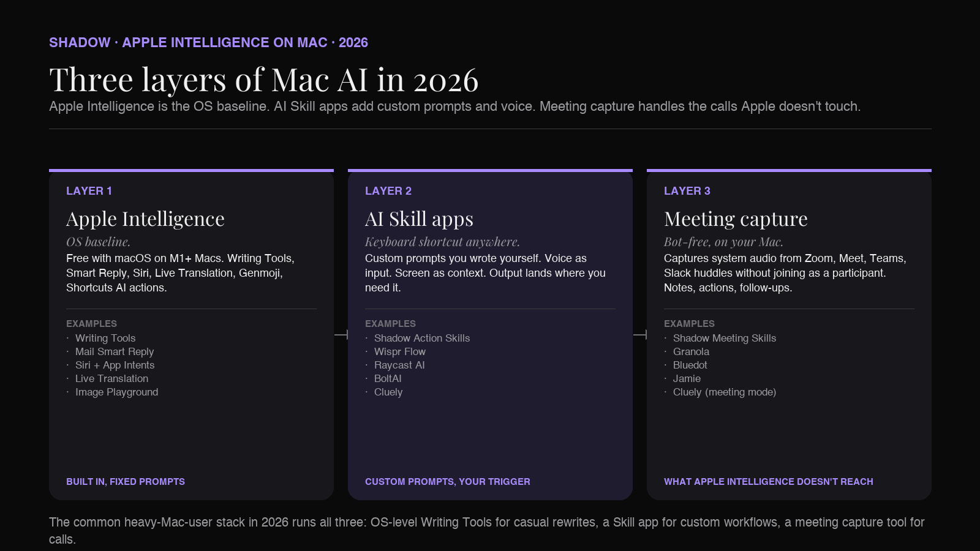Viewport: 980px width, 551px height.
Task: Select the 'Live Translation' example item
Action: (x=111, y=378)
